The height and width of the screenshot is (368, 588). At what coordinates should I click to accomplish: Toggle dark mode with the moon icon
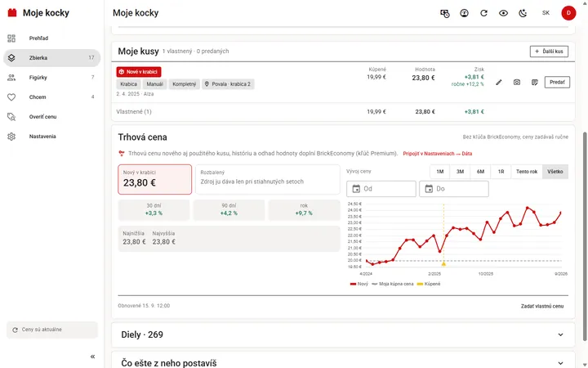click(523, 13)
